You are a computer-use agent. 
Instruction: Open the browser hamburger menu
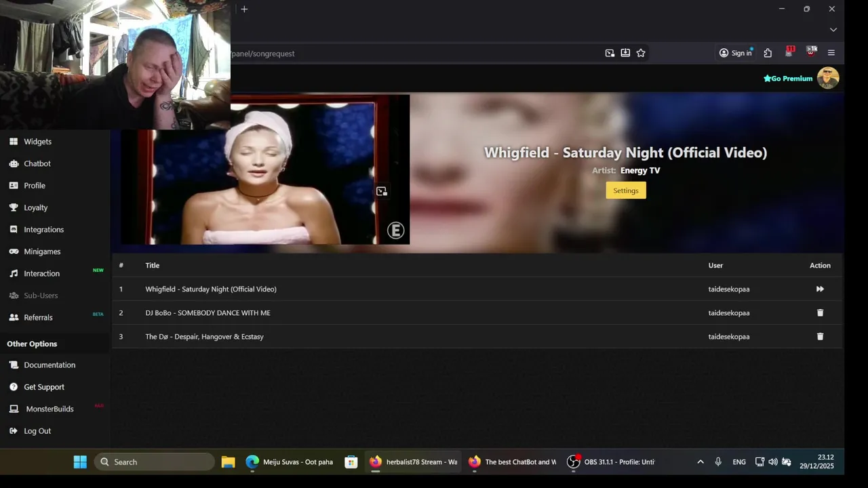coord(831,53)
